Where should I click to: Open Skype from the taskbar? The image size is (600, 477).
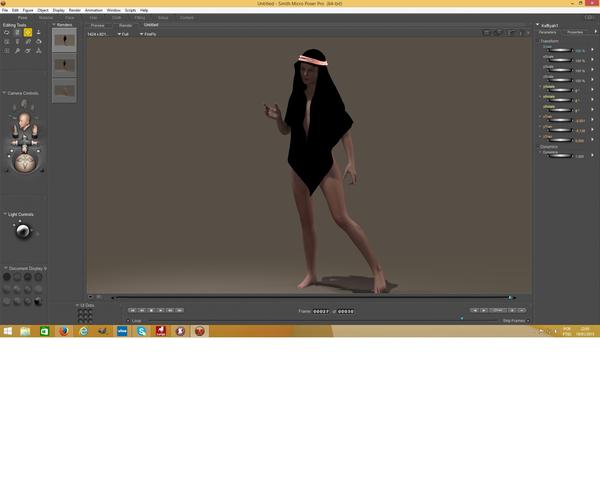pos(141,331)
